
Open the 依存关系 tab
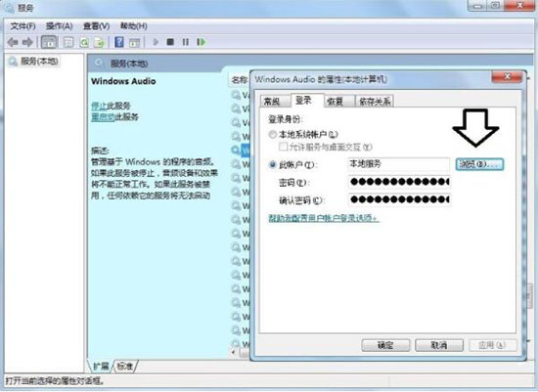375,101
